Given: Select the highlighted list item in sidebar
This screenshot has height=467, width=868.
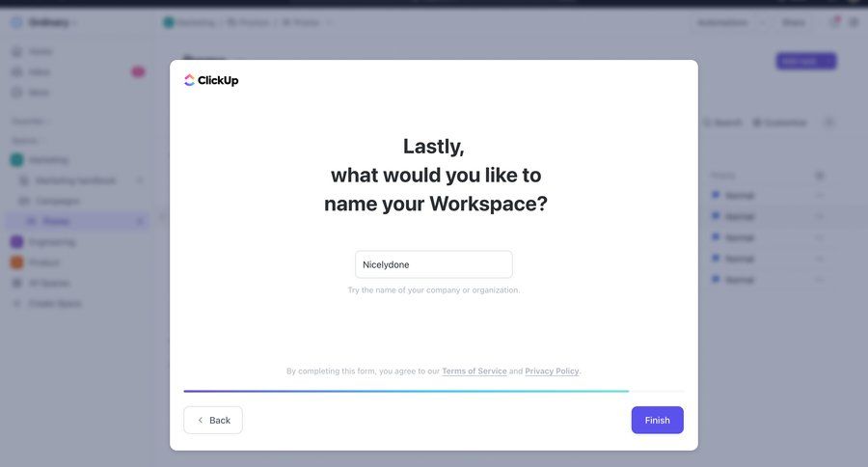Looking at the screenshot, I should tap(77, 222).
